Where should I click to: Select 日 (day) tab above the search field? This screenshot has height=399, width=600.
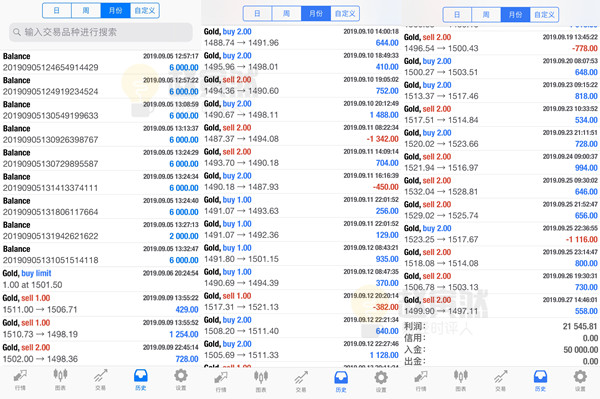pos(57,10)
